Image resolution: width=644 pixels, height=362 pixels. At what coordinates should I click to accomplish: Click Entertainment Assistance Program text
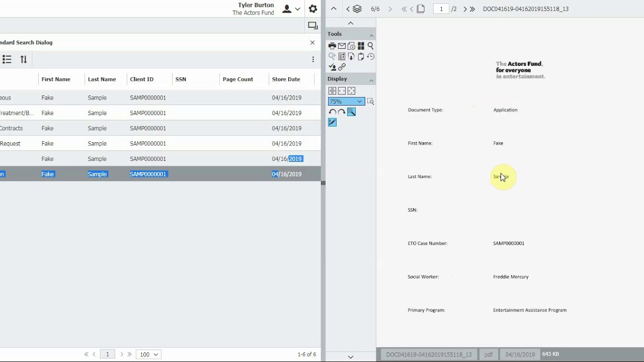530,310
